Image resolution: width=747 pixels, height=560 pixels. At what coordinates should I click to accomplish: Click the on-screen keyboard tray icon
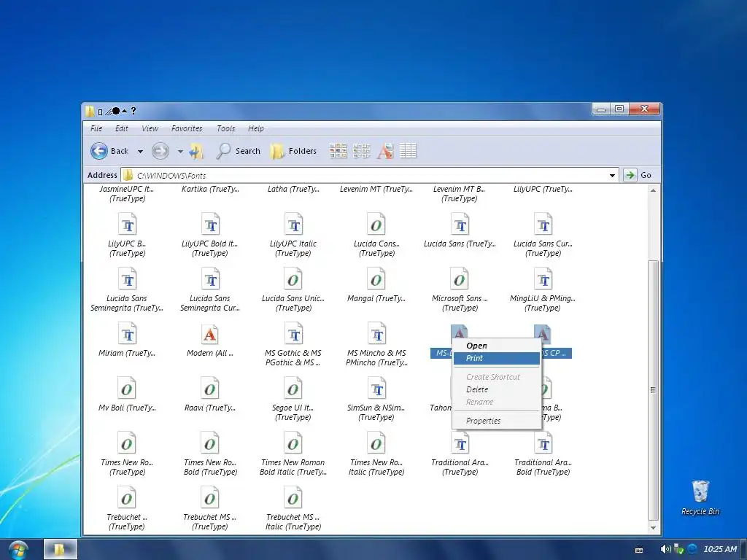[x=639, y=550]
